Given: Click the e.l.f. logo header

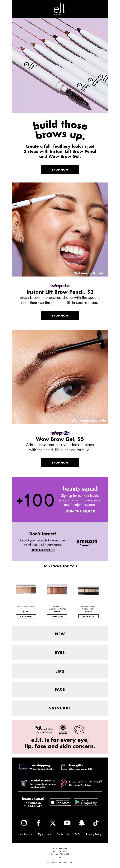Looking at the screenshot, I should 60,9.
